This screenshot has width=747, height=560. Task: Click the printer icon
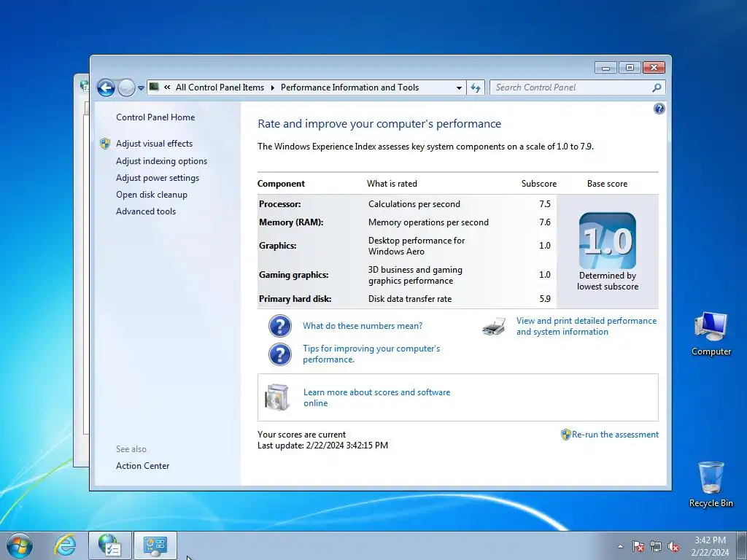(x=494, y=327)
